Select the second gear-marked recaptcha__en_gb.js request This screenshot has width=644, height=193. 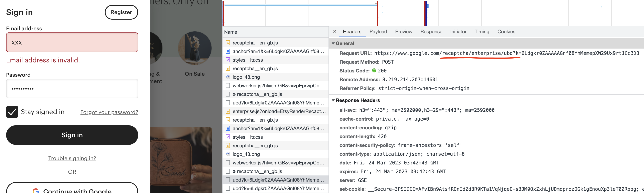pos(276,171)
